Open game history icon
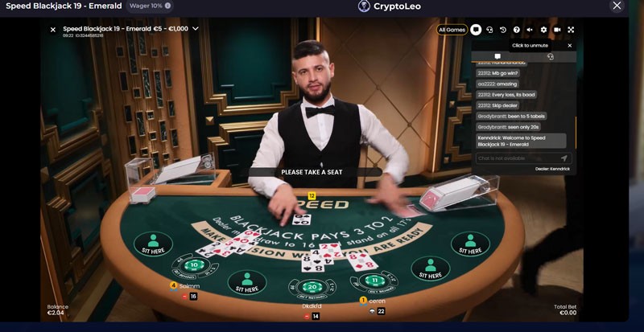Viewport: 644px width, 332px height. (x=503, y=30)
